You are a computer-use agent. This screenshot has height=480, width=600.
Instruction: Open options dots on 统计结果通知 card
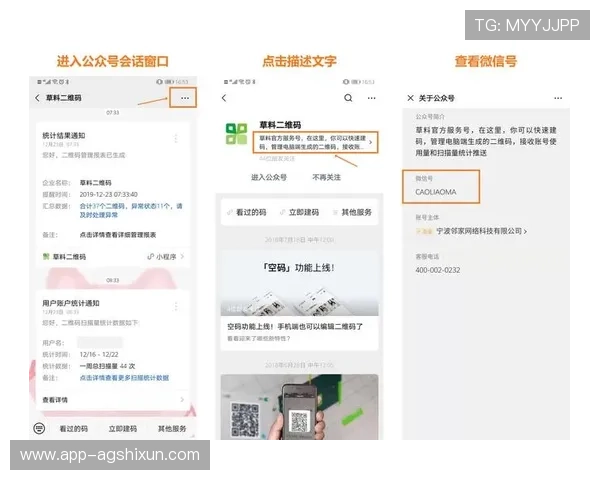(x=176, y=139)
